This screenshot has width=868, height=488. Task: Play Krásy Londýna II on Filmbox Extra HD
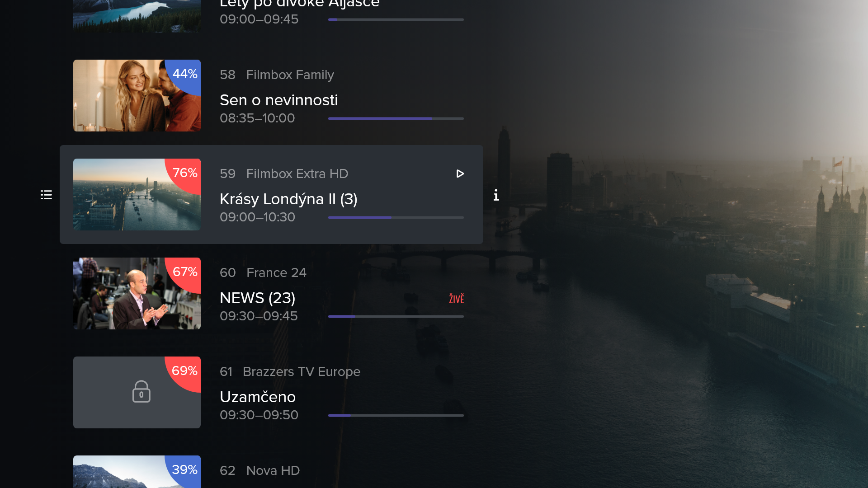[x=460, y=174]
